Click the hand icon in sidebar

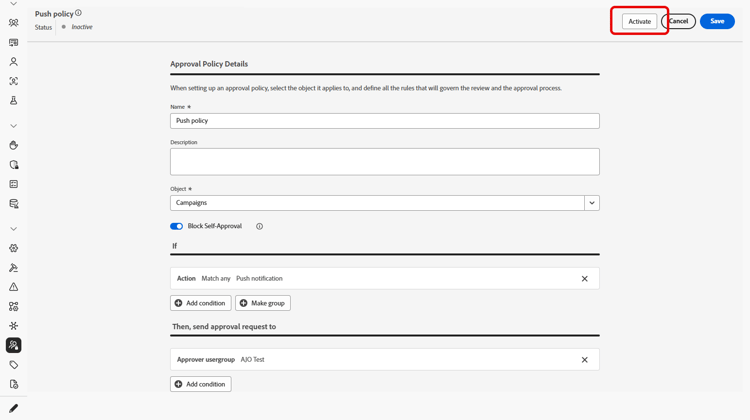[x=14, y=145]
